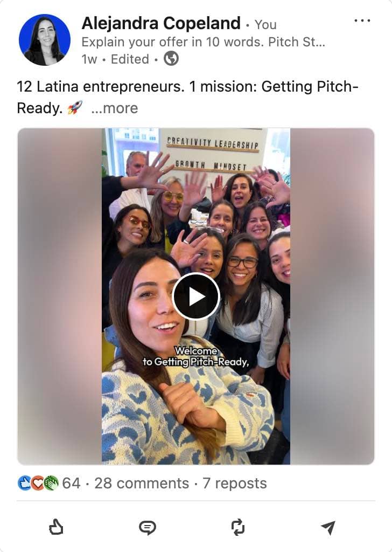The height and width of the screenshot is (552, 392).
Task: Open the comment speech bubble icon
Action: (x=148, y=527)
